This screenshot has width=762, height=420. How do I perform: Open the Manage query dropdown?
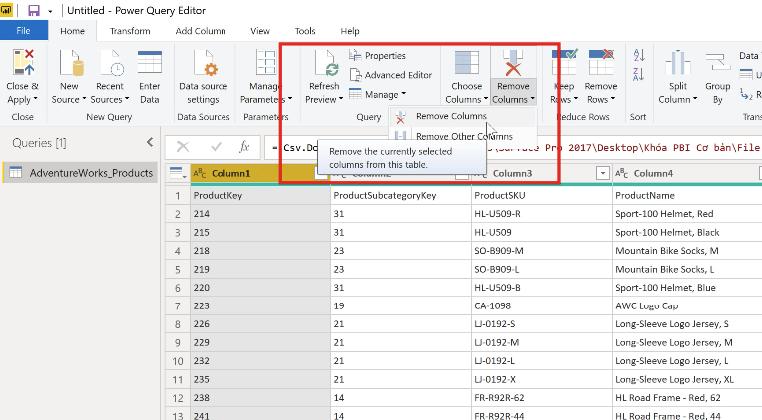point(378,94)
